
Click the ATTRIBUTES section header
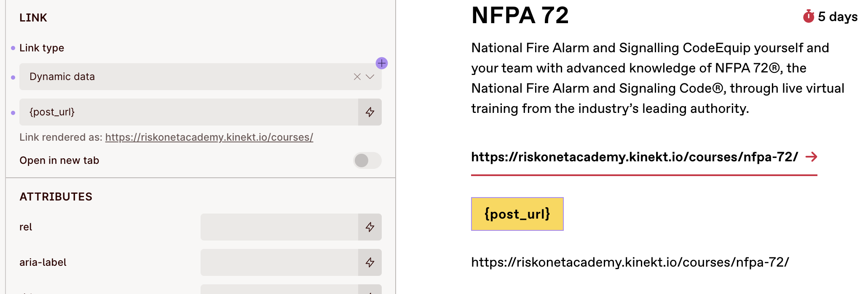tap(56, 197)
